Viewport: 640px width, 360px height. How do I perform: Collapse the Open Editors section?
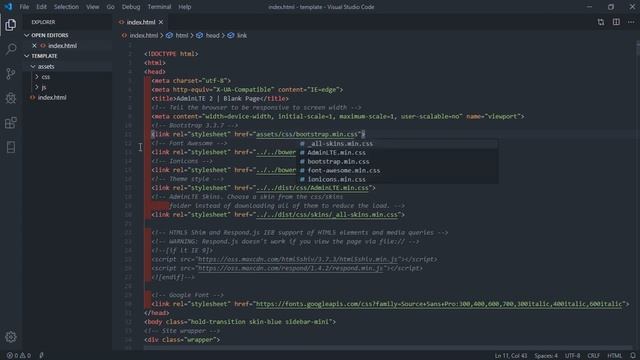pos(27,36)
